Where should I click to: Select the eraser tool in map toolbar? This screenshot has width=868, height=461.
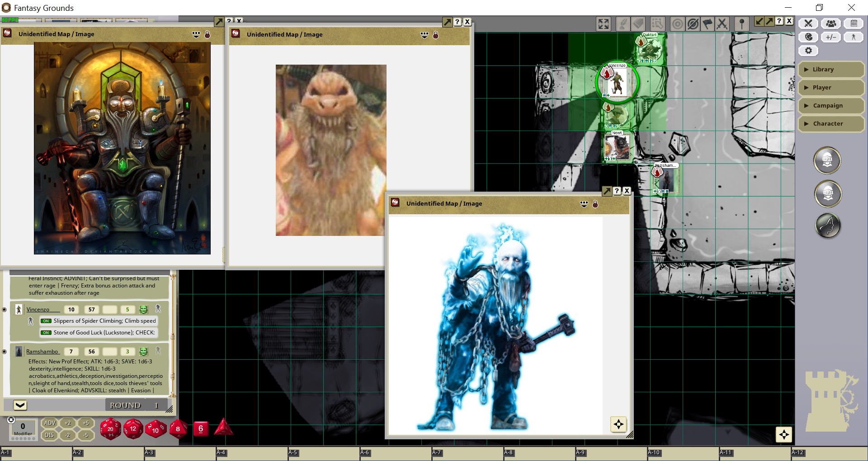638,24
